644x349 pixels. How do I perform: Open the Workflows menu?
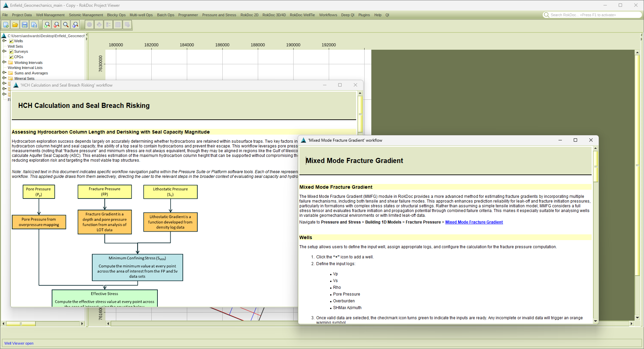click(328, 15)
